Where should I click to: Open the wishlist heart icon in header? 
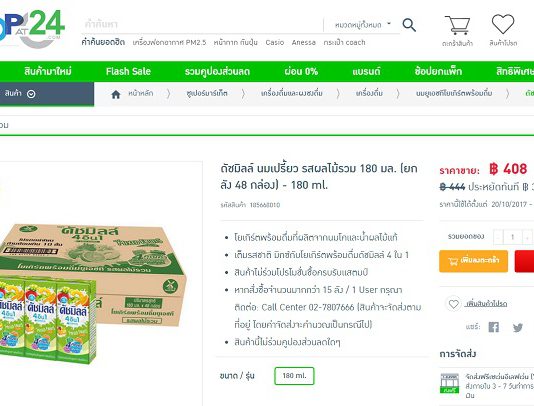pos(503,24)
